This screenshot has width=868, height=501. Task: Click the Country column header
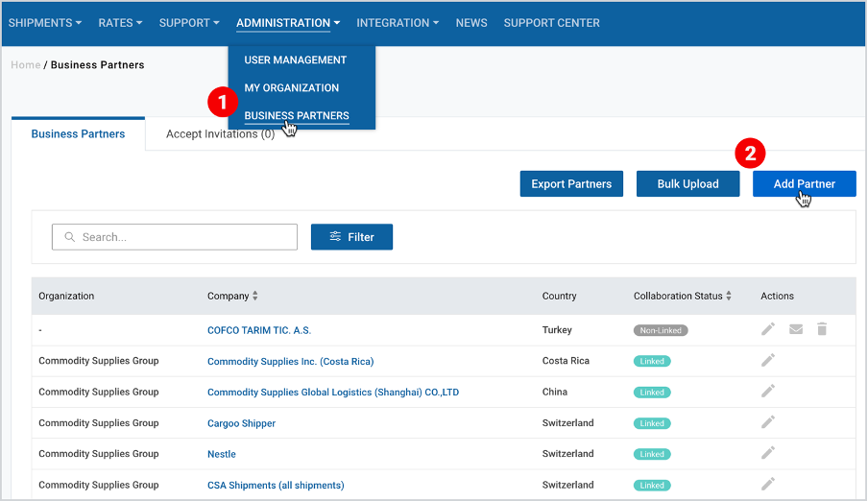pos(559,296)
